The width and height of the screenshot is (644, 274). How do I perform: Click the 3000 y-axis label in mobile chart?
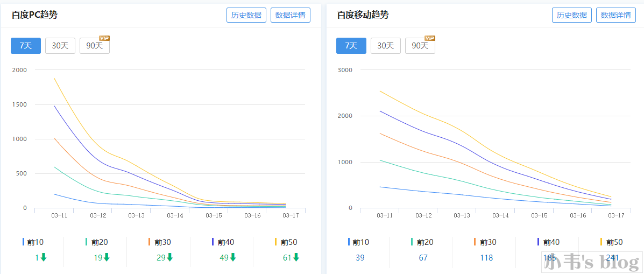pos(345,70)
